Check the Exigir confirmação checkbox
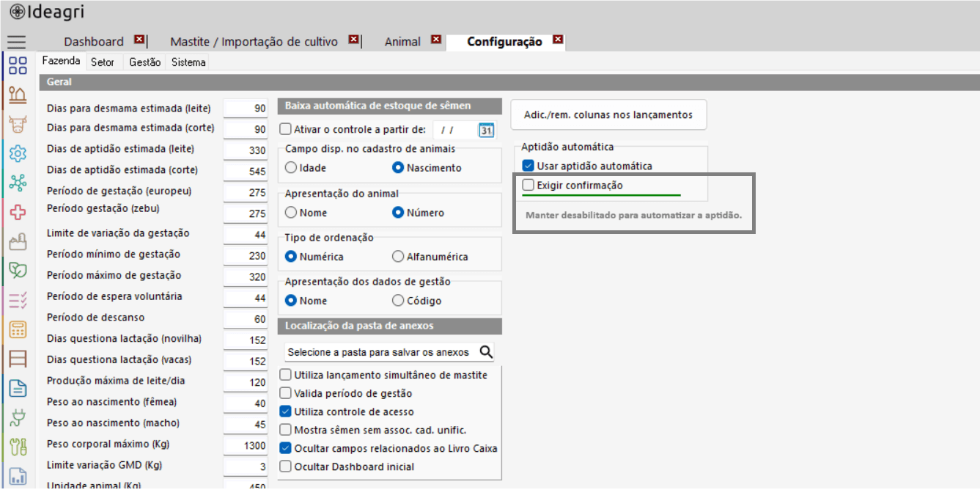The height and width of the screenshot is (498, 980). coord(528,186)
